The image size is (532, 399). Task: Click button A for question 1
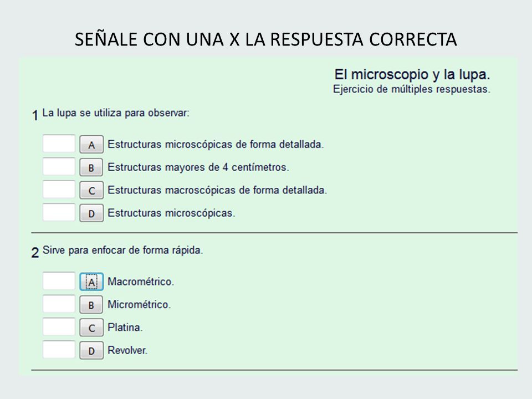pos(91,145)
